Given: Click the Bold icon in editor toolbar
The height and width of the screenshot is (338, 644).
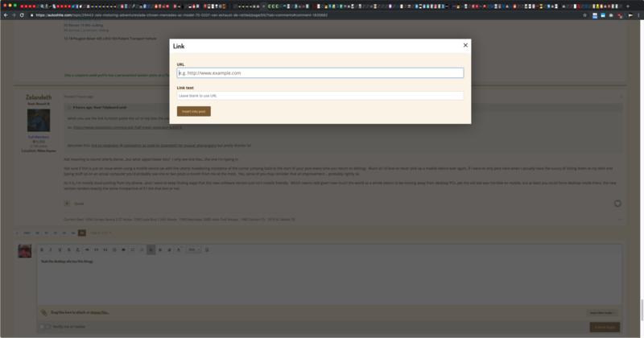Looking at the screenshot, I should tap(42, 250).
